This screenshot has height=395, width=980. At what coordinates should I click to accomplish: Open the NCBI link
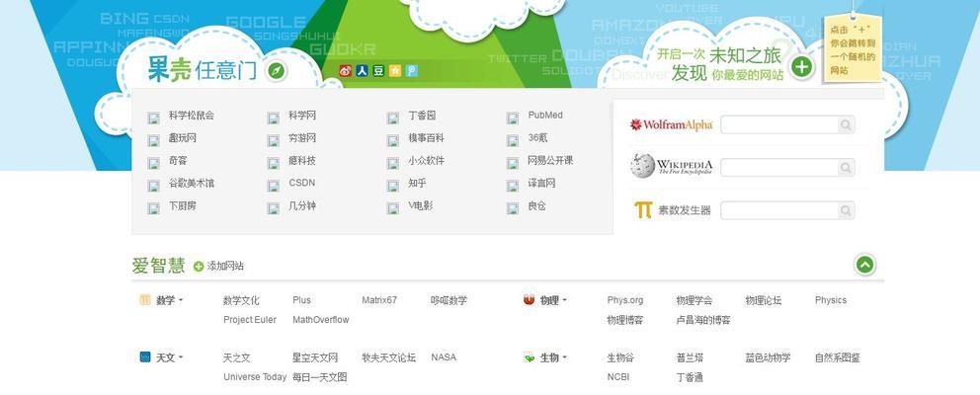[618, 377]
